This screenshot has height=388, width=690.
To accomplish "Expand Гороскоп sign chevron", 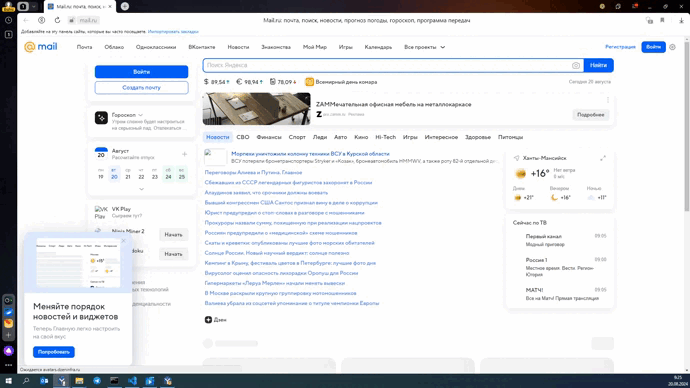I will point(140,115).
